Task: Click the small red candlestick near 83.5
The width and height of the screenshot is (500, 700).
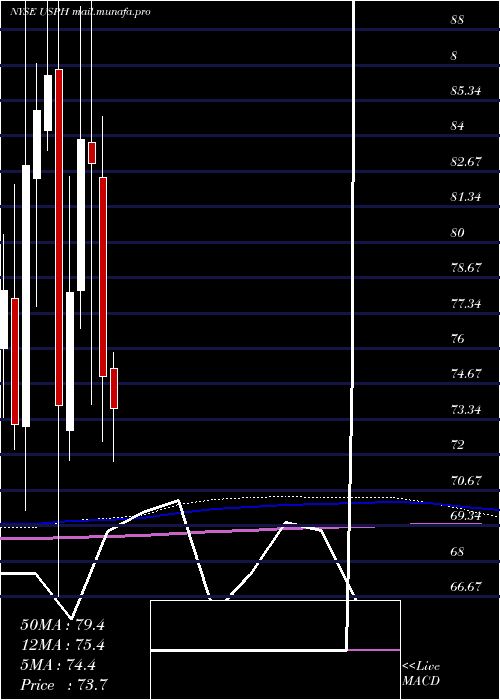Action: (x=92, y=153)
